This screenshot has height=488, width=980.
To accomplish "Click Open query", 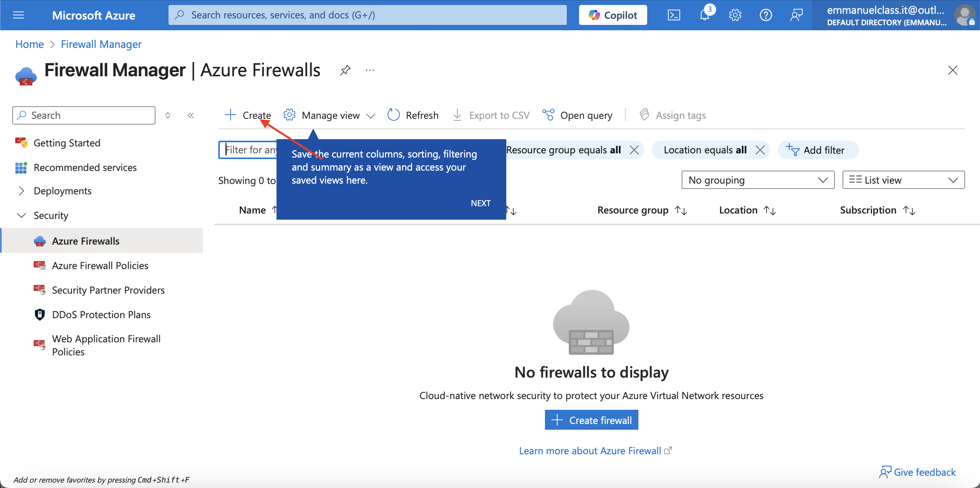I will pyautogui.click(x=577, y=115).
